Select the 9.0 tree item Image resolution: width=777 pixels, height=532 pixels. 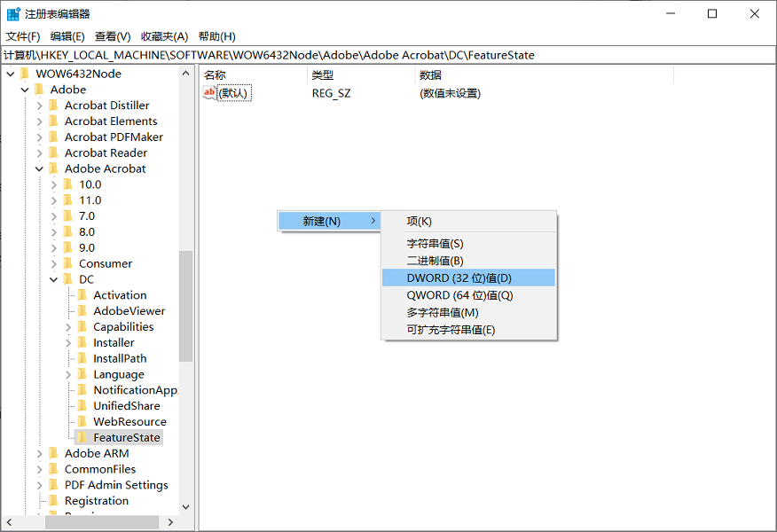86,247
